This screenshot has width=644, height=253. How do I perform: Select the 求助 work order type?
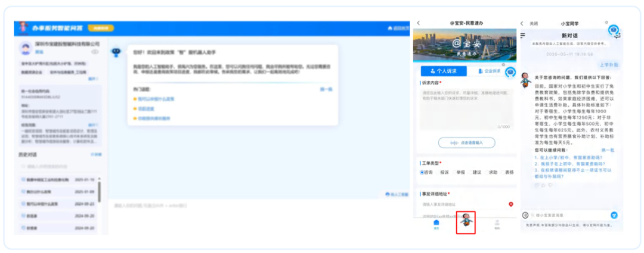pyautogui.click(x=491, y=172)
